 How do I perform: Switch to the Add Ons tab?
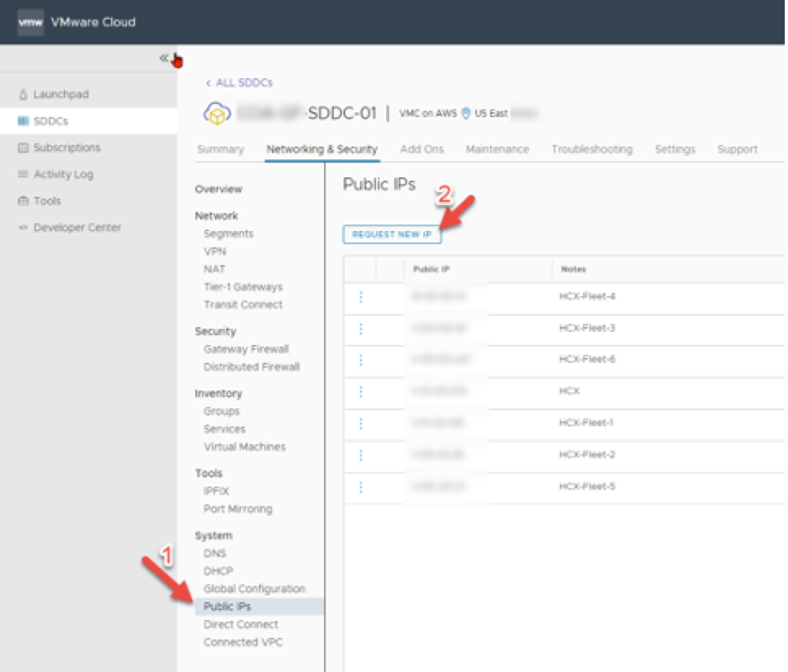422,149
